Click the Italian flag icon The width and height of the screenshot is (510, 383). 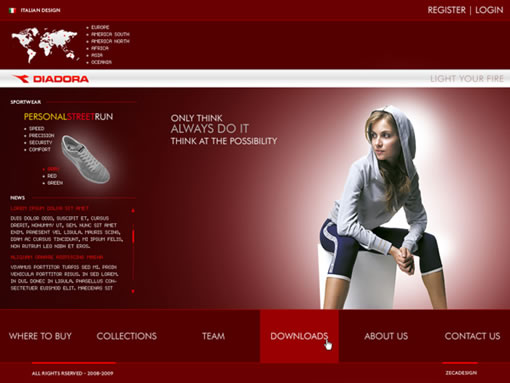tap(12, 10)
